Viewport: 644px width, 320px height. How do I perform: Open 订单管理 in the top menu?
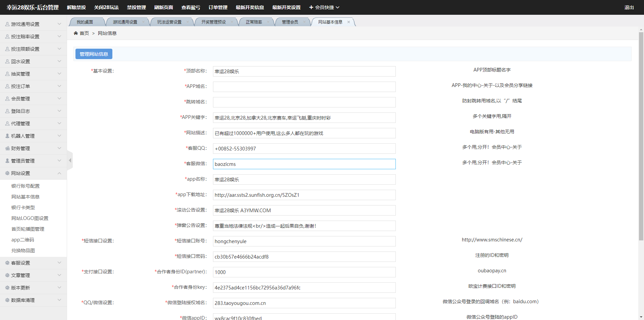point(218,7)
